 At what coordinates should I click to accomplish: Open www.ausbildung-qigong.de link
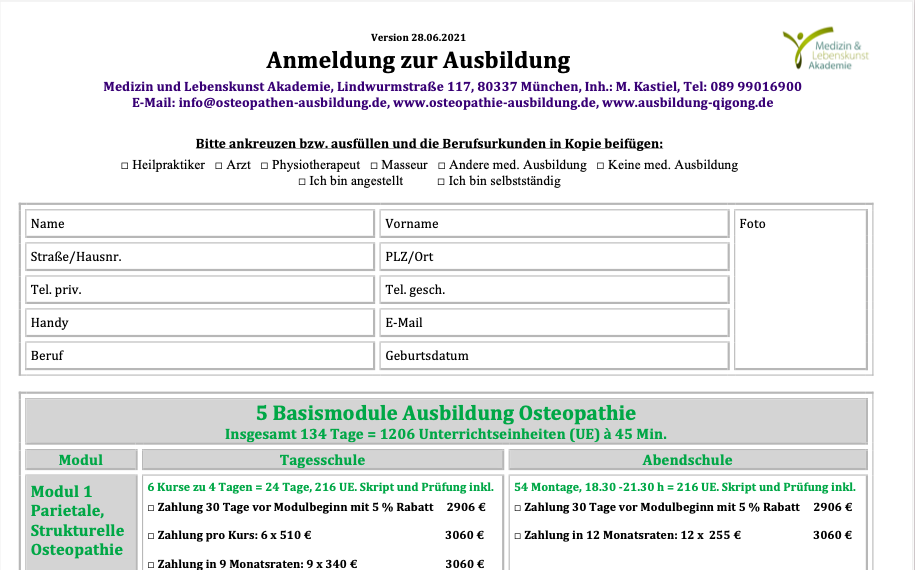click(687, 103)
